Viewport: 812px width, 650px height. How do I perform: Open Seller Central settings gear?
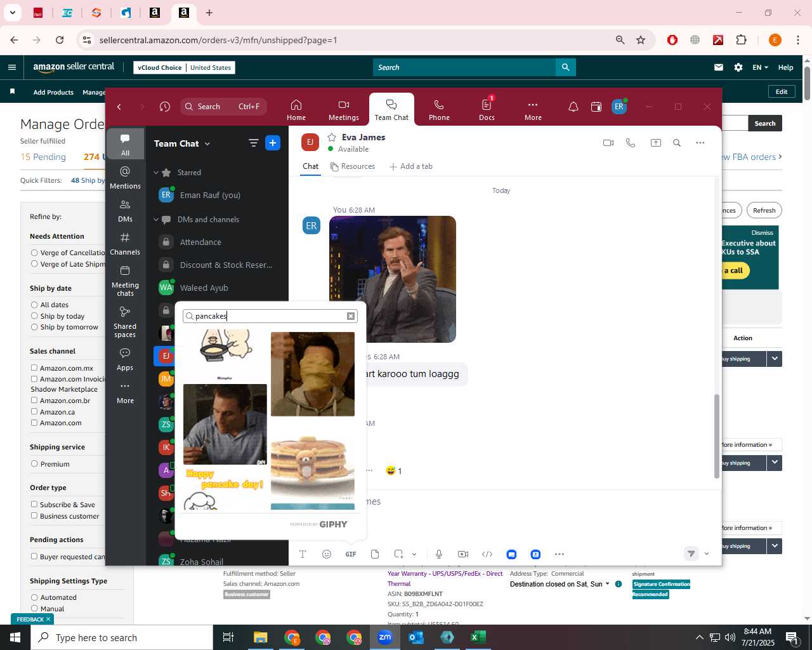[738, 67]
